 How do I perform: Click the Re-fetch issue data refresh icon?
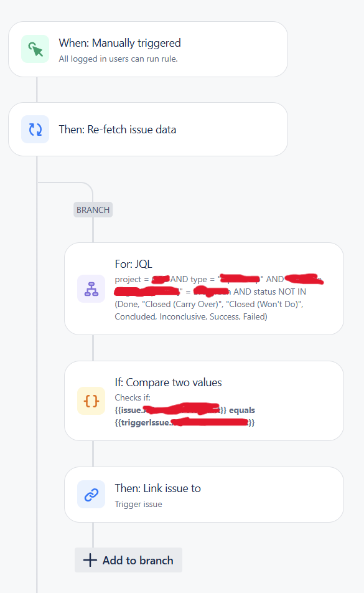coord(35,129)
